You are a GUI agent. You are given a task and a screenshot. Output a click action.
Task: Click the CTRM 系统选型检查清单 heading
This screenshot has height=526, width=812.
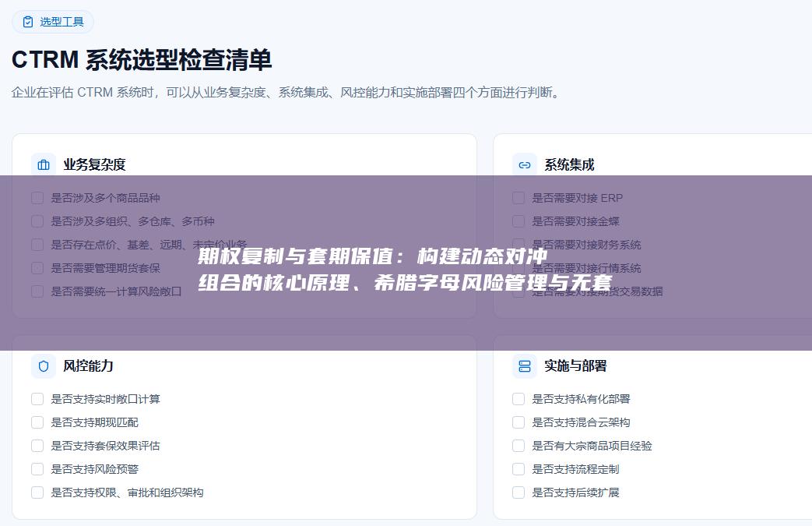(x=142, y=59)
